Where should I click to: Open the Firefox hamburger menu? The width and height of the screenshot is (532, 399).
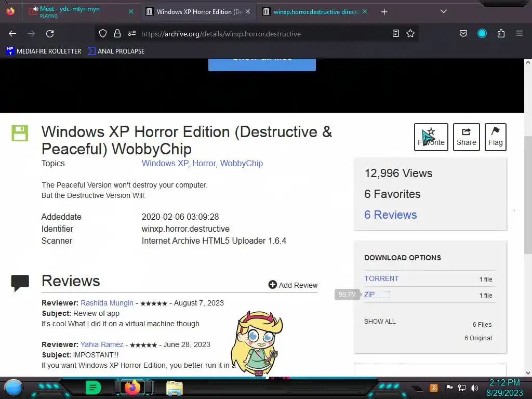pos(519,33)
